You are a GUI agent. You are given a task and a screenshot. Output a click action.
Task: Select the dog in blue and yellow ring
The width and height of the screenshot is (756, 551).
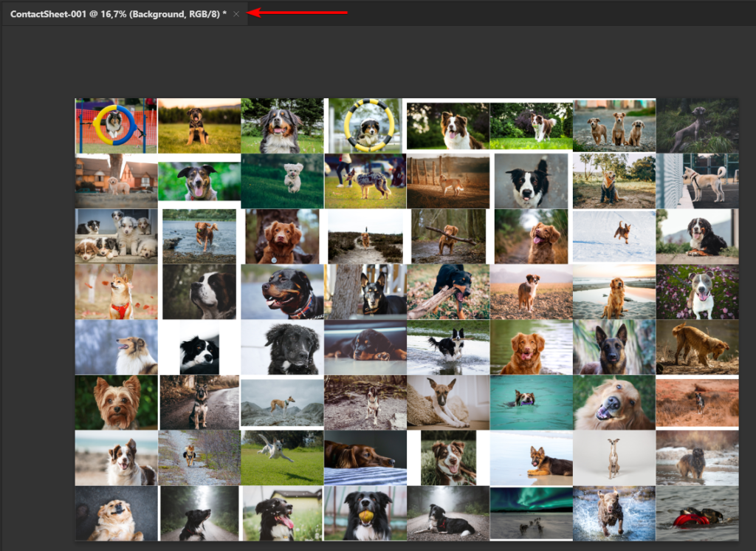pyautogui.click(x=116, y=126)
